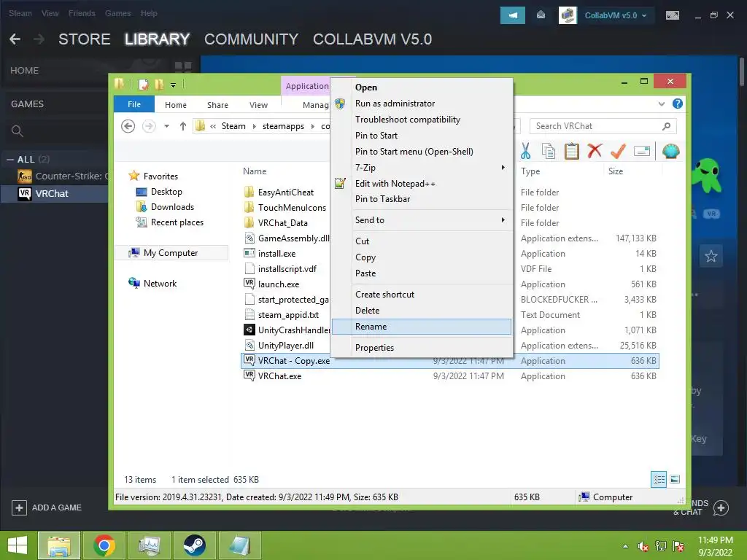747x560 pixels.
Task: Click ADD A GAME in Steam
Action: [47, 507]
